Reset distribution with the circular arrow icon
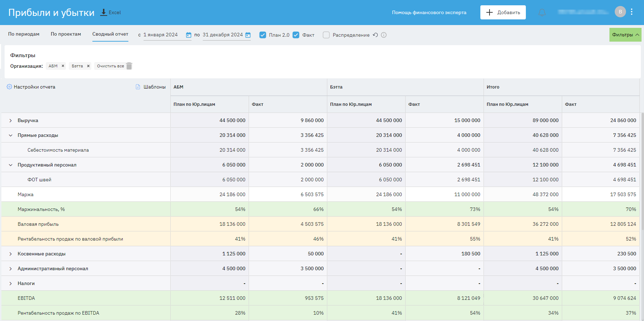The width and height of the screenshot is (644, 321). (x=375, y=35)
